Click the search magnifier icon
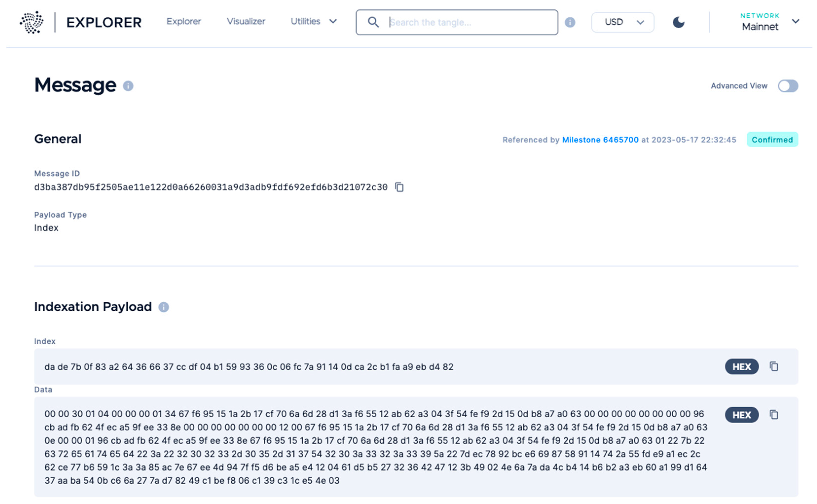This screenshot has width=817, height=504. [373, 22]
